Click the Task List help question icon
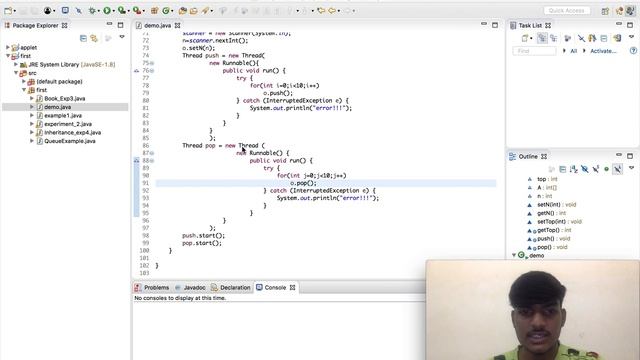The height and width of the screenshot is (360, 640). (x=633, y=51)
